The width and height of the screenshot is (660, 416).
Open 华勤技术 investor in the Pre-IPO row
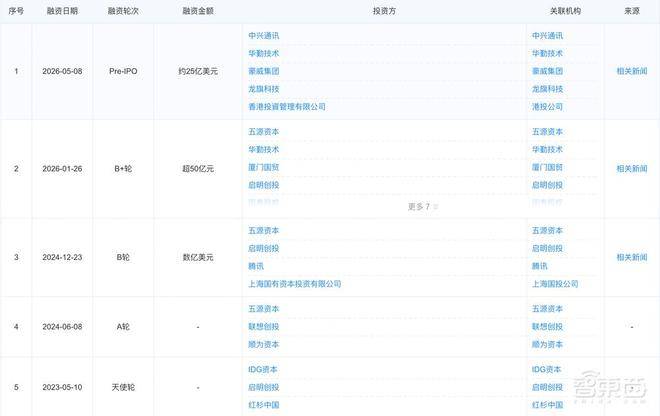click(x=263, y=53)
